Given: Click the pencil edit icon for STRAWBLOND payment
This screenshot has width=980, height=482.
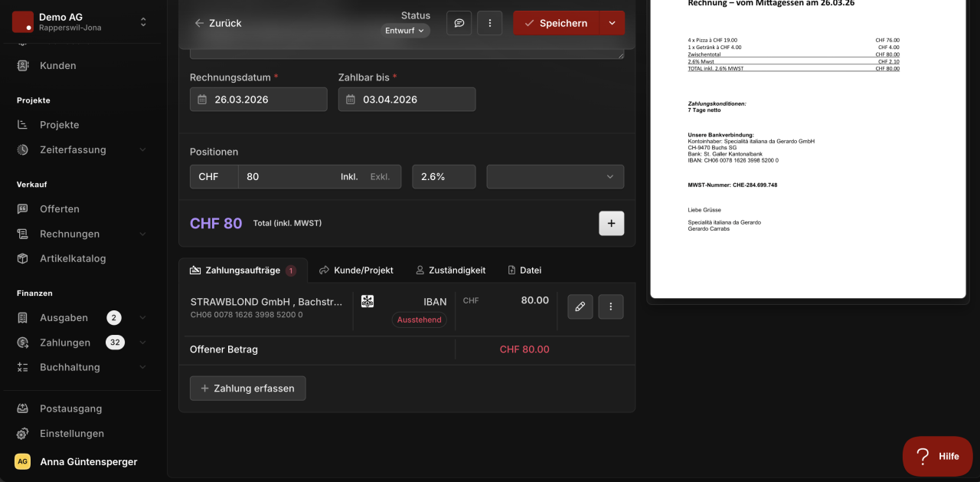Looking at the screenshot, I should click(580, 307).
